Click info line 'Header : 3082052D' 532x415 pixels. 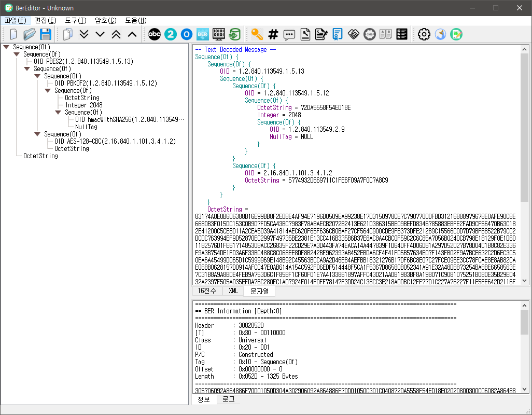[229, 325]
